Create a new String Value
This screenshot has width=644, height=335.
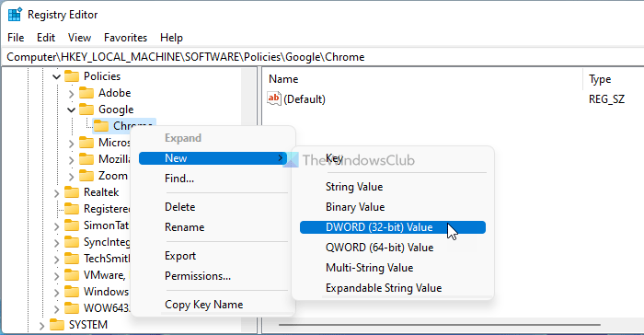tap(393, 187)
